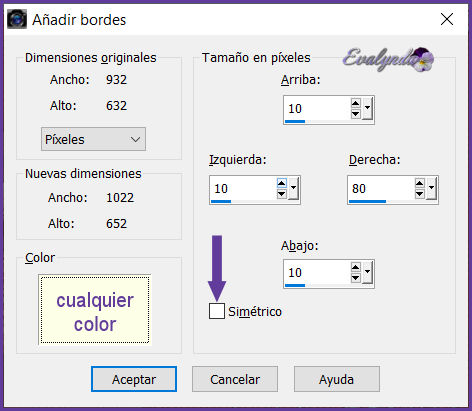Open the Arriba slider popup arrow
This screenshot has width=472, height=411.
click(x=367, y=108)
